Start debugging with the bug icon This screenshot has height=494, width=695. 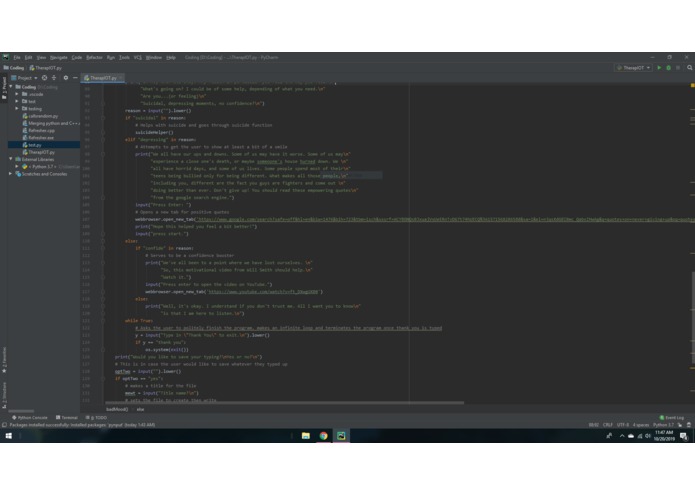668,68
